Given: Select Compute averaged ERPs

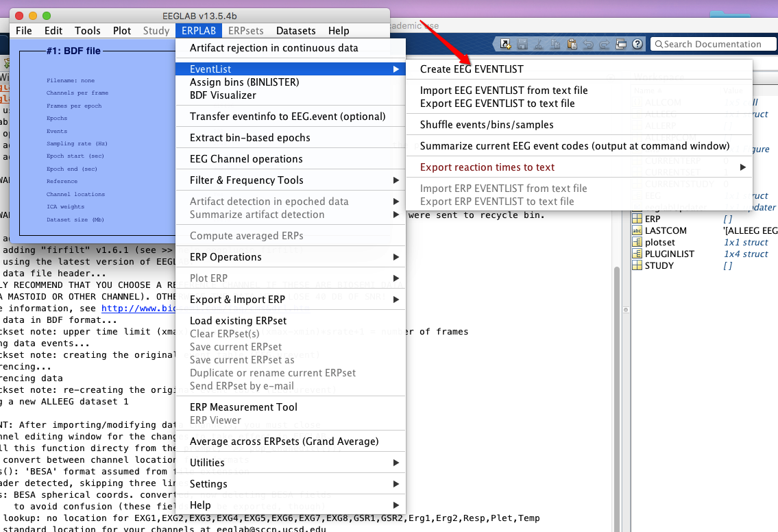Looking at the screenshot, I should click(291, 236).
